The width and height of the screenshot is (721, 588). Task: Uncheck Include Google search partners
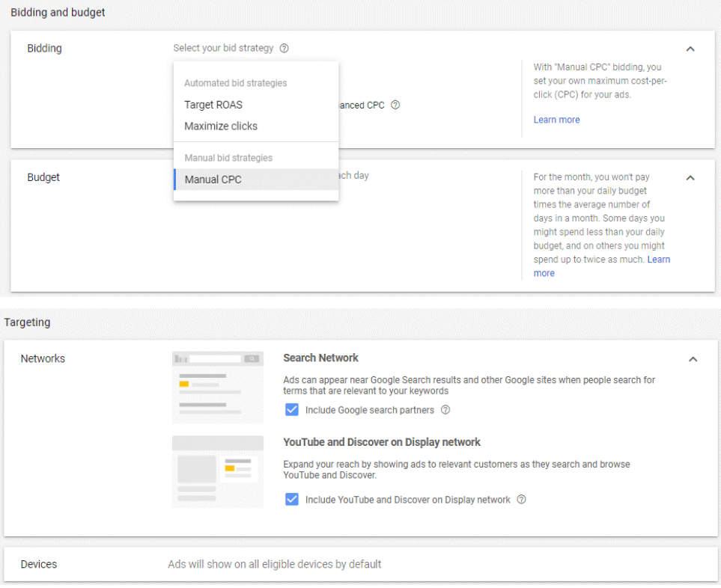[291, 410]
